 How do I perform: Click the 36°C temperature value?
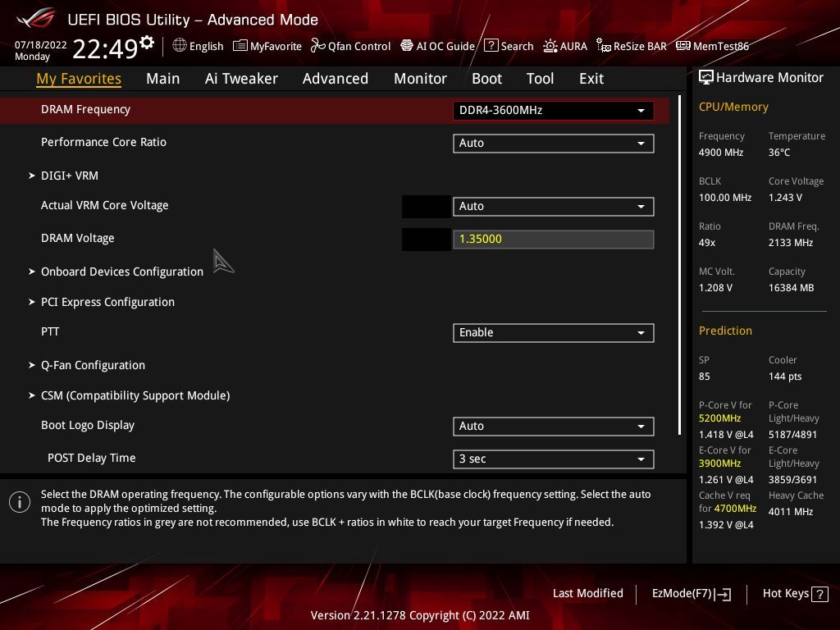click(779, 153)
